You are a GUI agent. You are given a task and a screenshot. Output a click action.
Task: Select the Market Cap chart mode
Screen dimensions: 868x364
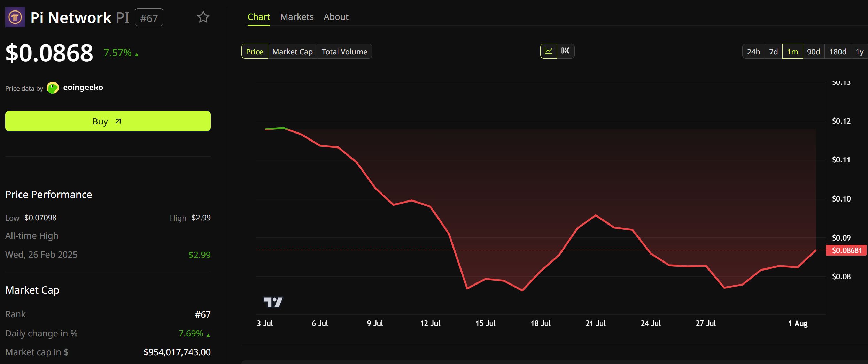[x=293, y=51]
